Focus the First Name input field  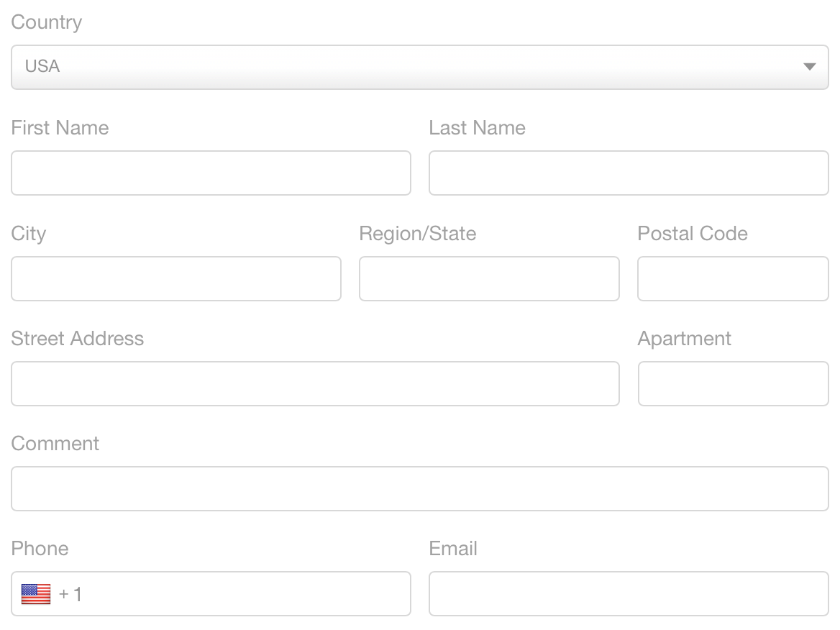211,173
